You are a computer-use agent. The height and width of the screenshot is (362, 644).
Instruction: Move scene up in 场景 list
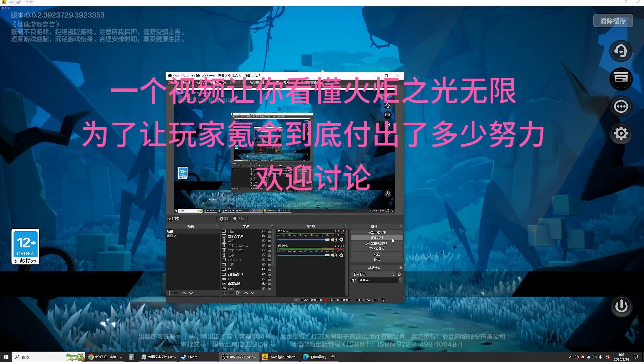tap(184, 293)
